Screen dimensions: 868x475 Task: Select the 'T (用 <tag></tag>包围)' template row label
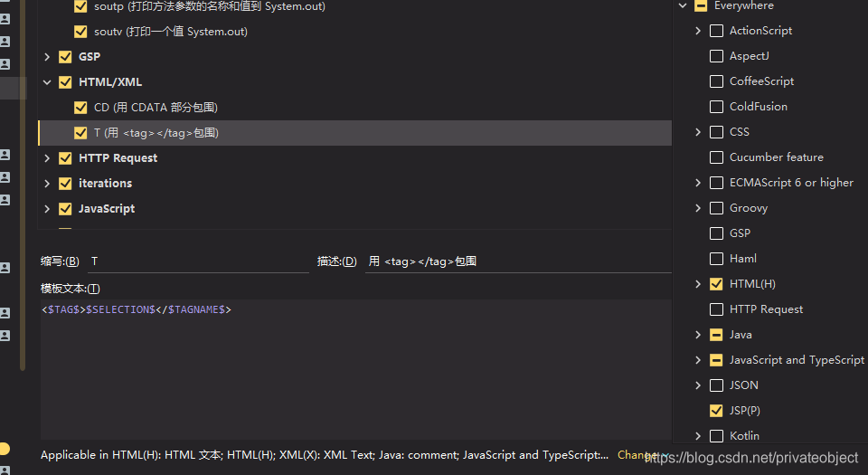pos(156,133)
